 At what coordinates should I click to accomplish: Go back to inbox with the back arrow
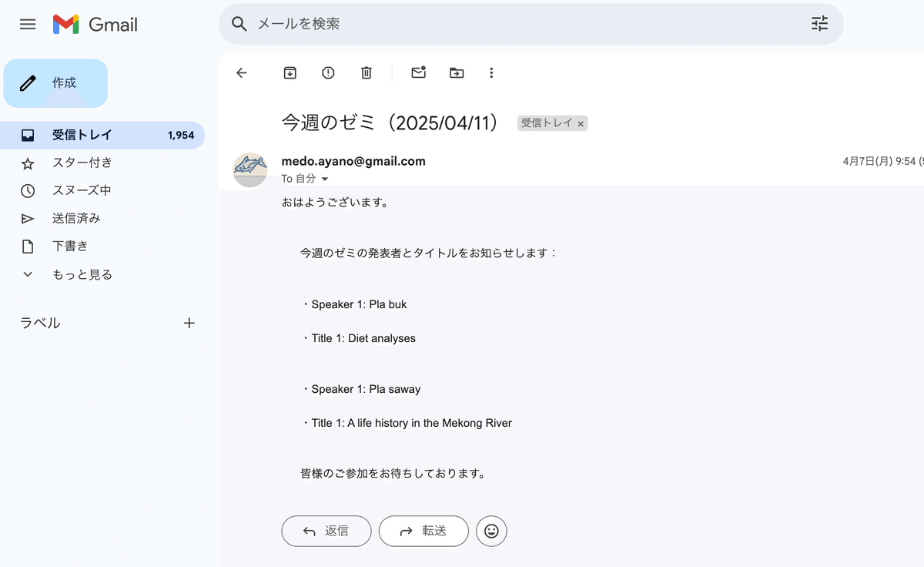(x=242, y=72)
